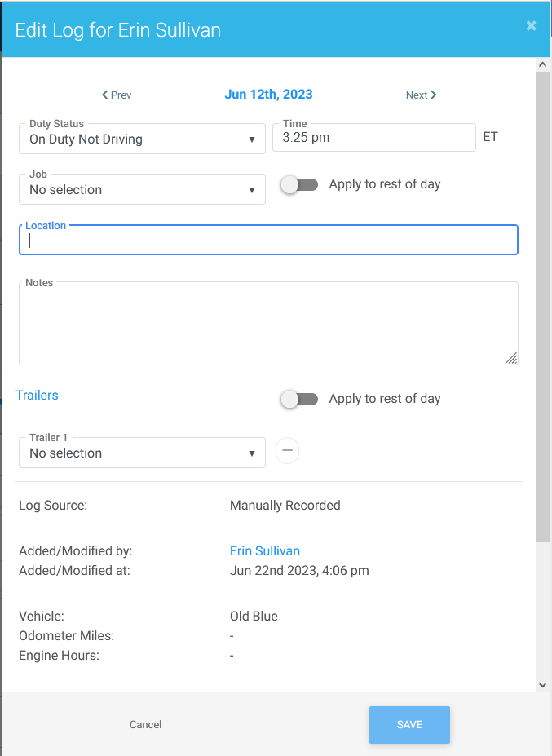Focus the Location text field
Screen dimensions: 552x756
268,241
